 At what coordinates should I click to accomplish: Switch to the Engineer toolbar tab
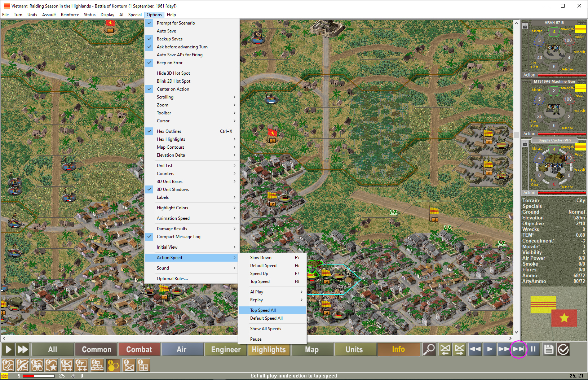226,349
